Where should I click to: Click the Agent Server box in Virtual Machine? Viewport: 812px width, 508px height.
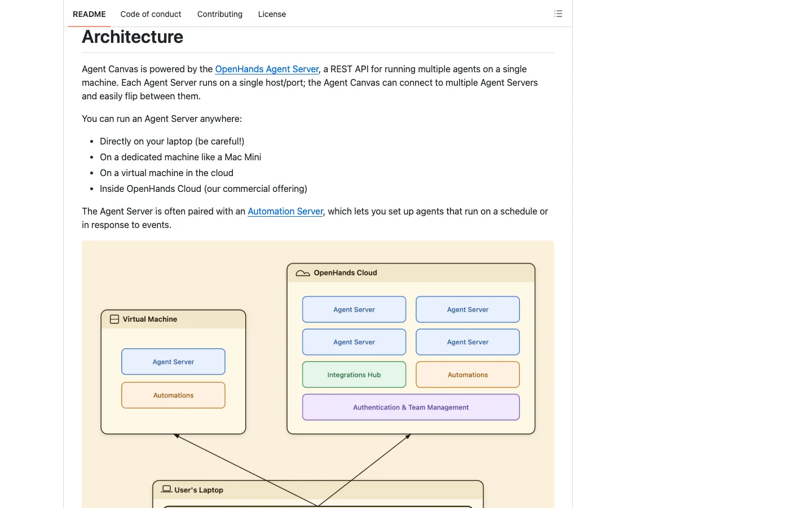[x=173, y=362]
